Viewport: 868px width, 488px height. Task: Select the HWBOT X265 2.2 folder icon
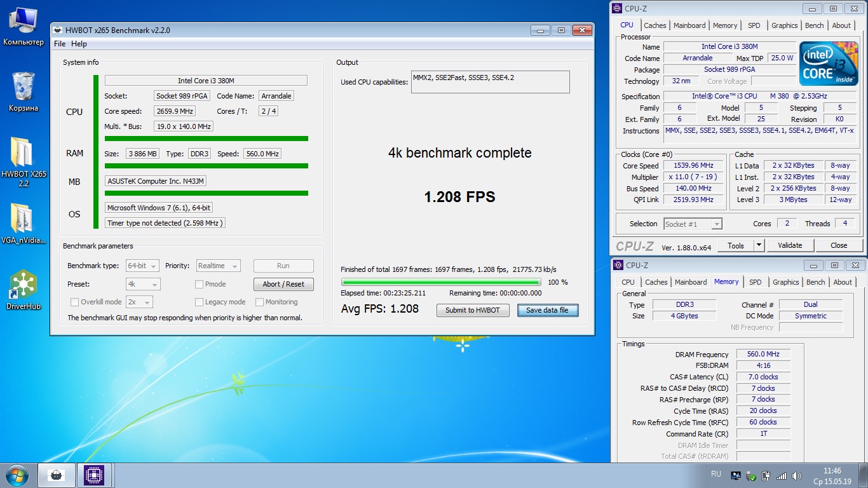(x=24, y=161)
